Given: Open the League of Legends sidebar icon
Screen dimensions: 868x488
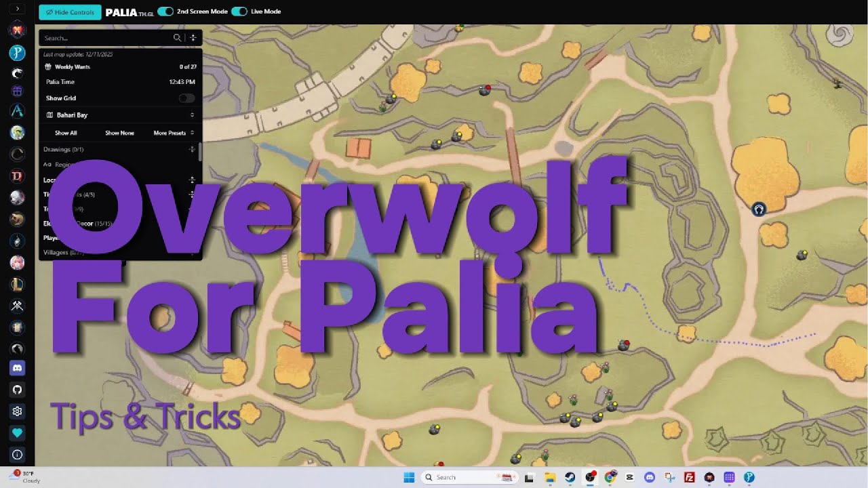Looking at the screenshot, I should (x=17, y=285).
